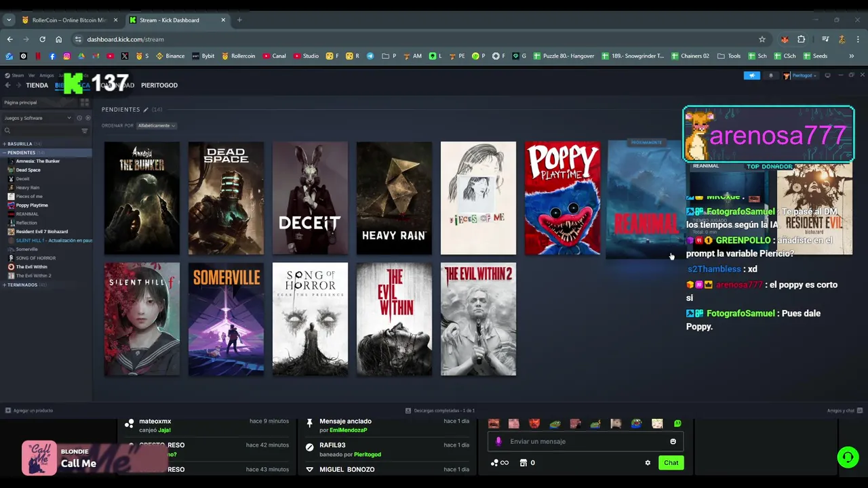Select Resident Evil 7 Biohazard in sidebar
This screenshot has height=488, width=868.
coord(41,232)
